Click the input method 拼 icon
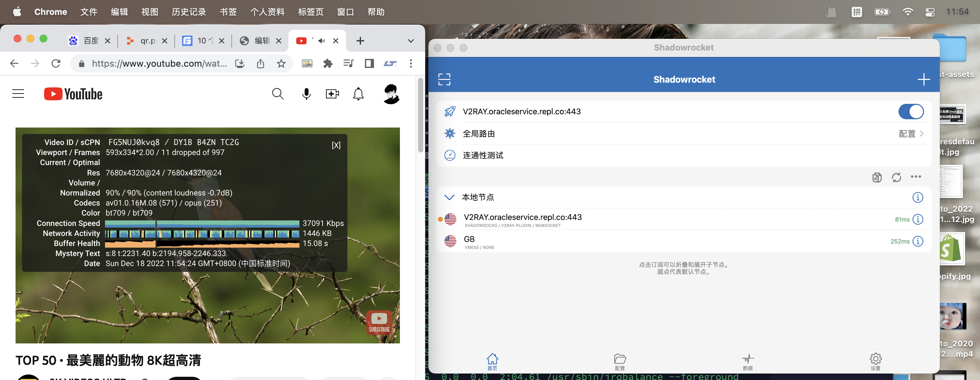This screenshot has height=380, width=980. (x=857, y=12)
